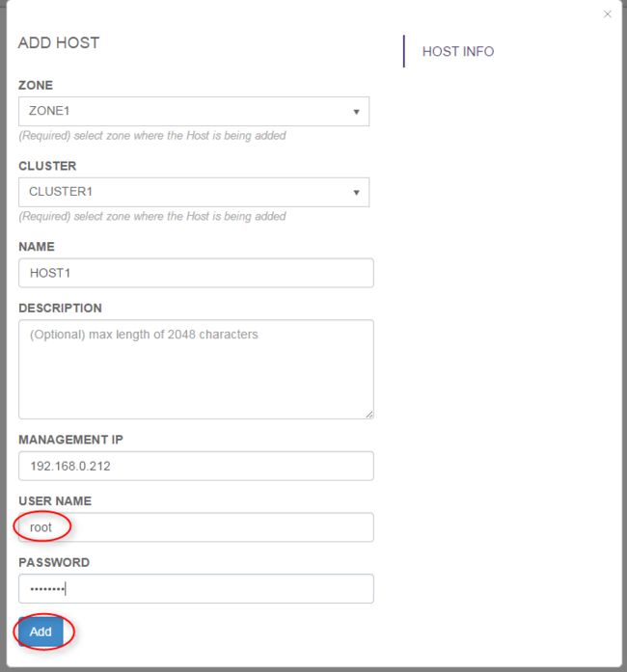Focus the USER NAME field showing root
This screenshot has width=627, height=672.
tap(196, 527)
